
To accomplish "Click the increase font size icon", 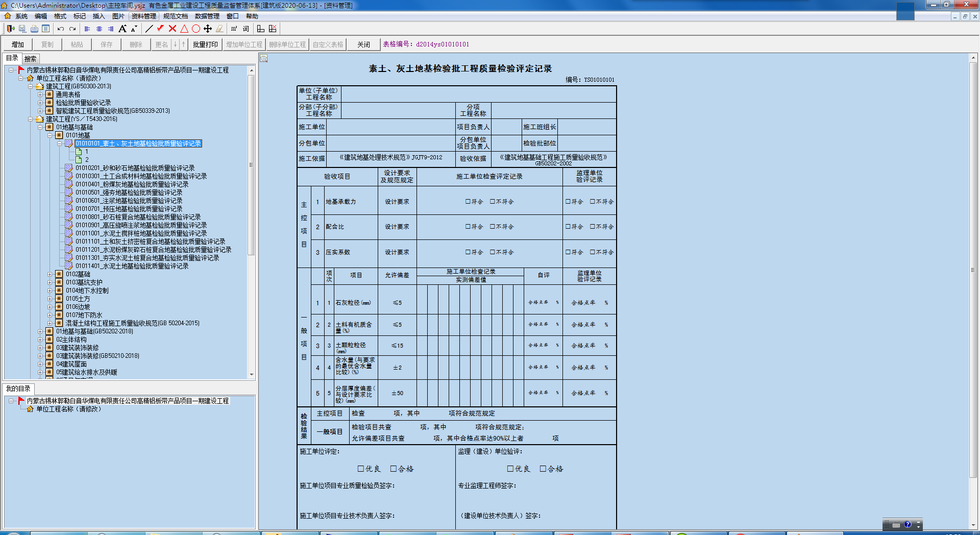I will (122, 29).
